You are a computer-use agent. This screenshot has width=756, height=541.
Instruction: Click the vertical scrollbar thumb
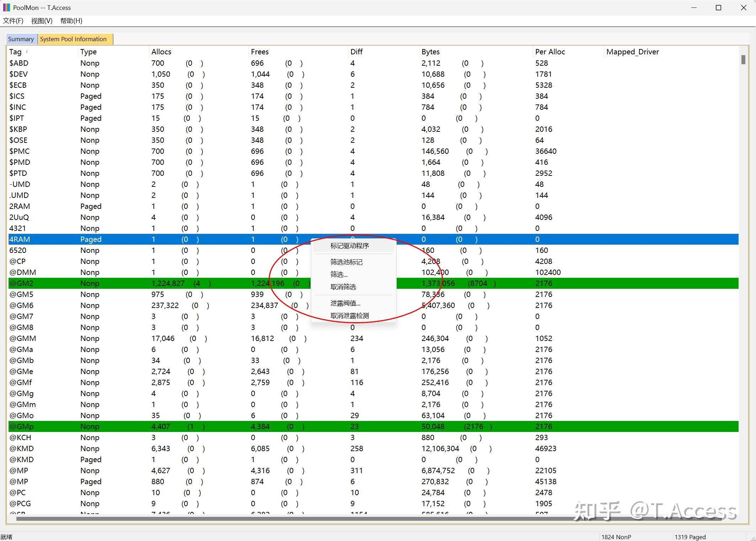tap(743, 60)
